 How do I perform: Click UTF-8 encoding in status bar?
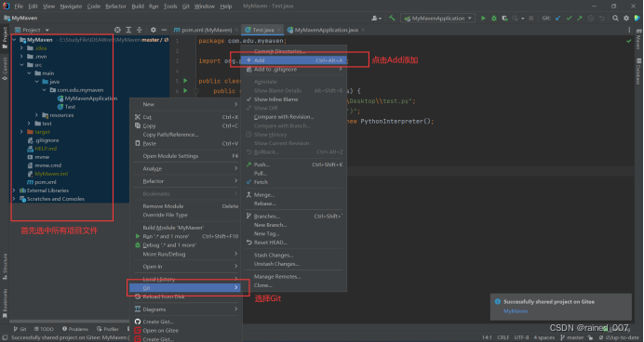(521, 337)
